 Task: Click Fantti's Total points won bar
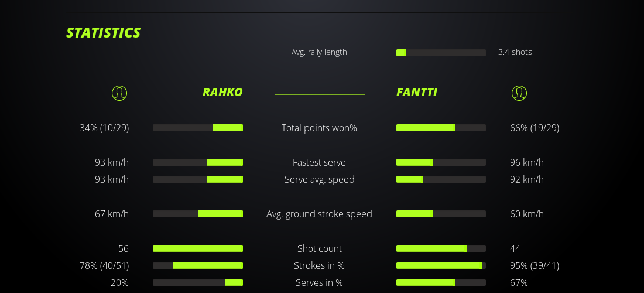point(441,128)
